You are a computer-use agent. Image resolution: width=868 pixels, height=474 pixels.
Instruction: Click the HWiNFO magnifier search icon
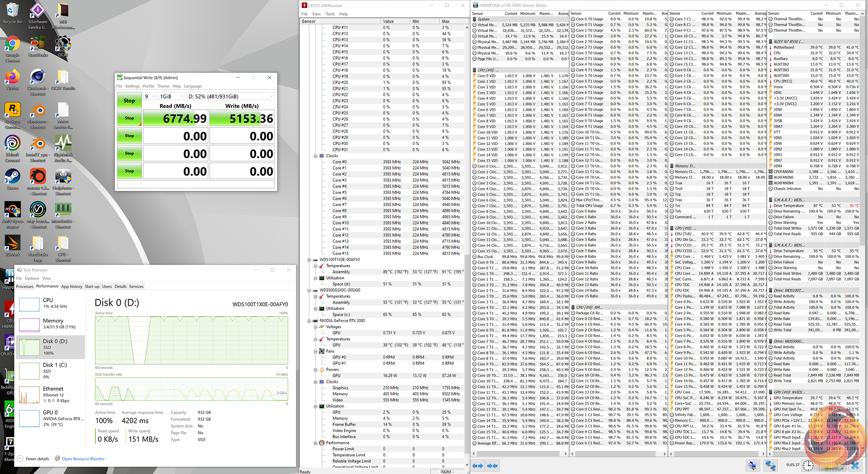(752, 465)
